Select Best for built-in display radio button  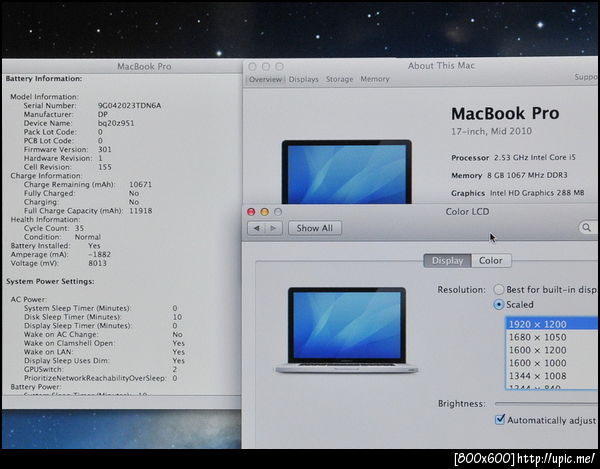point(499,290)
